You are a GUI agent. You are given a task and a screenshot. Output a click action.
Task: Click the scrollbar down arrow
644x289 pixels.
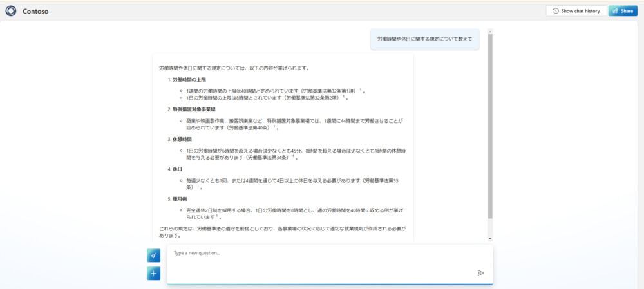tap(489, 238)
